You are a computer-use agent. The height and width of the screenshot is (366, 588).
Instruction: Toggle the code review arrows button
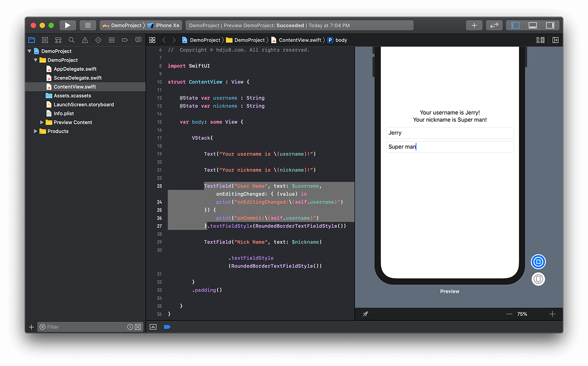(494, 25)
